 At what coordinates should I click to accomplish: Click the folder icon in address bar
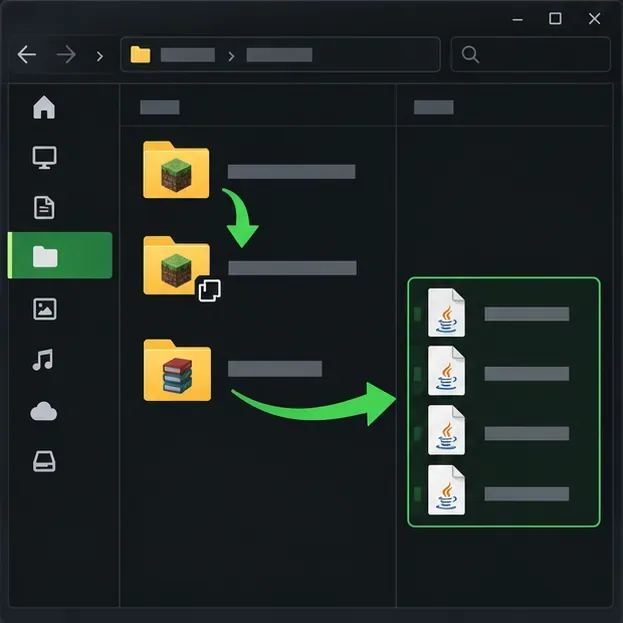point(141,54)
